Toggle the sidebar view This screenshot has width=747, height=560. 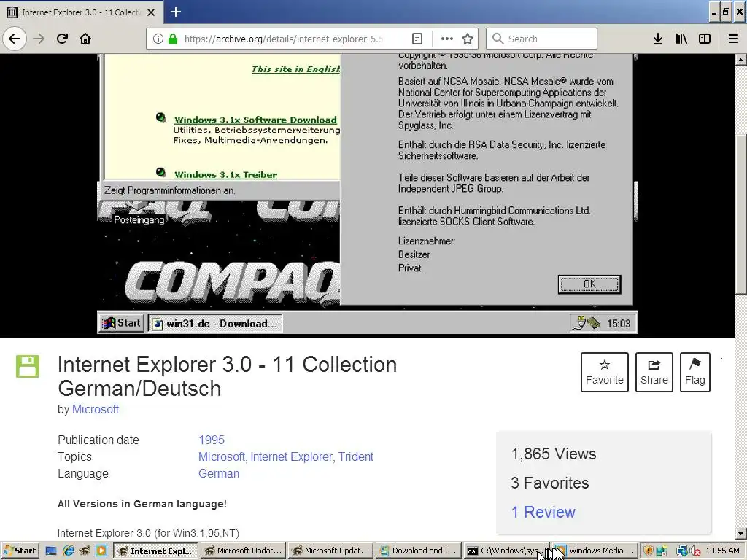705,39
